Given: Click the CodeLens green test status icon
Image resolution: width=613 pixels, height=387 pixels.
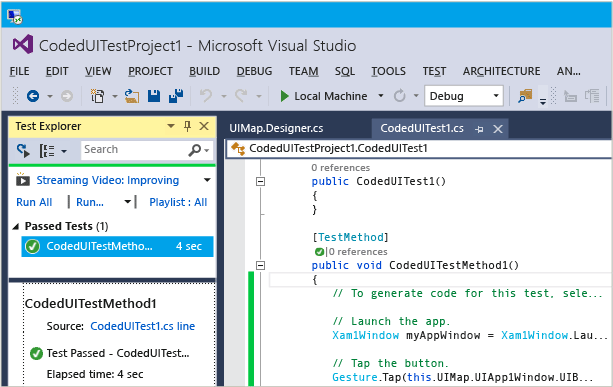Looking at the screenshot, I should [x=319, y=252].
